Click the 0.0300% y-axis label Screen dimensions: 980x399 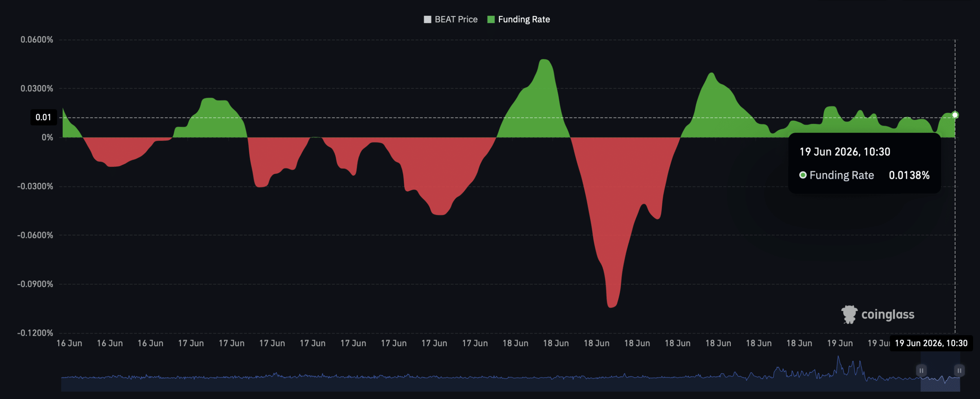pyautogui.click(x=37, y=88)
